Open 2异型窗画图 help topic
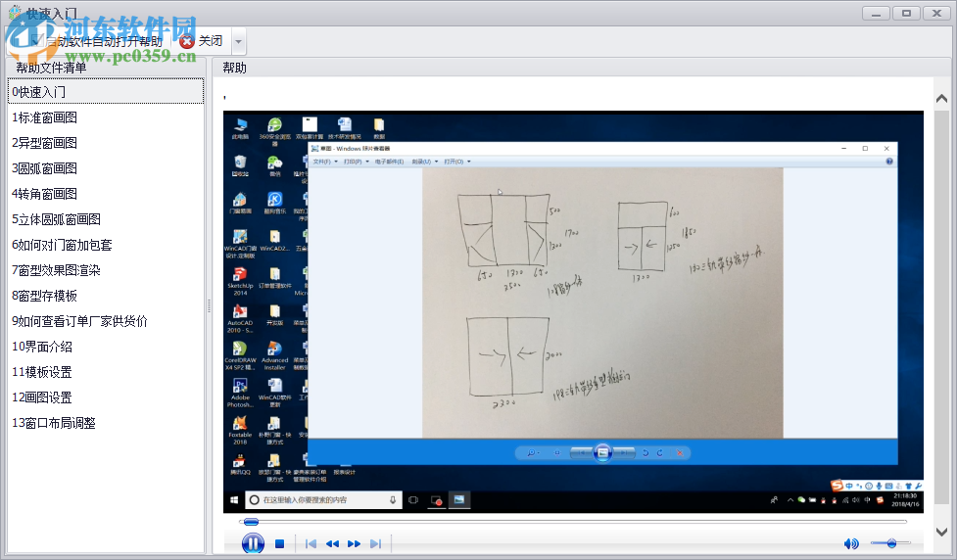The image size is (957, 560). click(x=106, y=143)
